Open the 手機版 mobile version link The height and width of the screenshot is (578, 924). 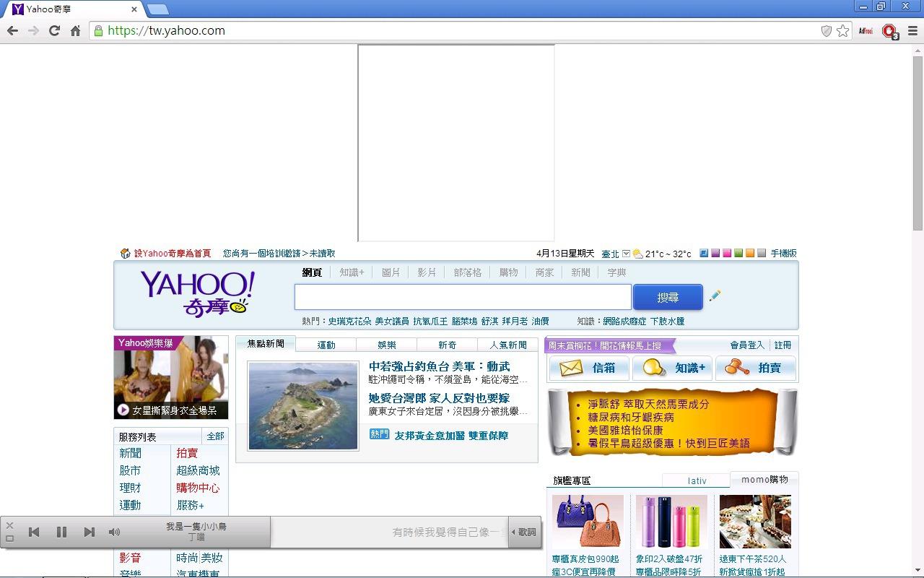click(x=784, y=254)
